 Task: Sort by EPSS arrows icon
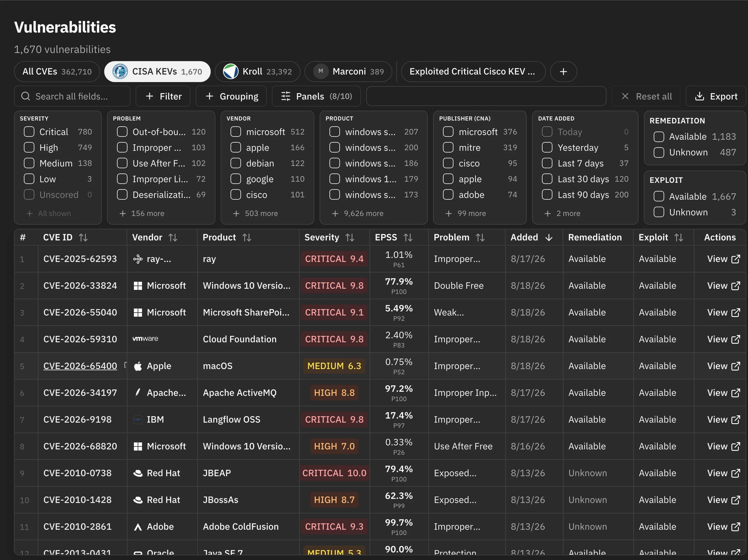[x=408, y=238]
